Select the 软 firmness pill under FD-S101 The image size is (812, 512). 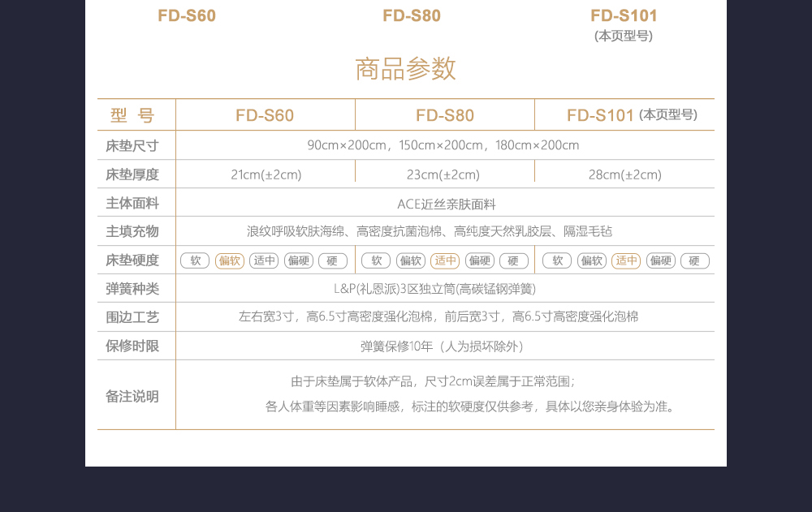click(557, 260)
